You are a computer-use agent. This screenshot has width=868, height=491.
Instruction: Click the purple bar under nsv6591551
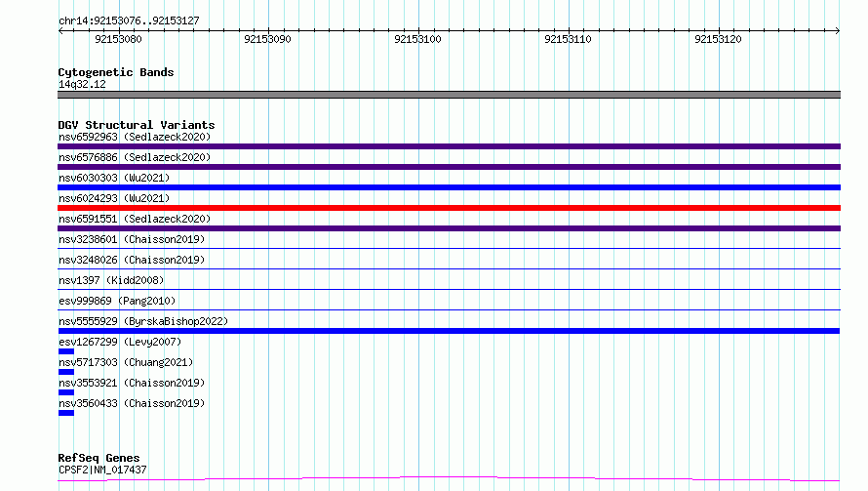click(x=449, y=228)
